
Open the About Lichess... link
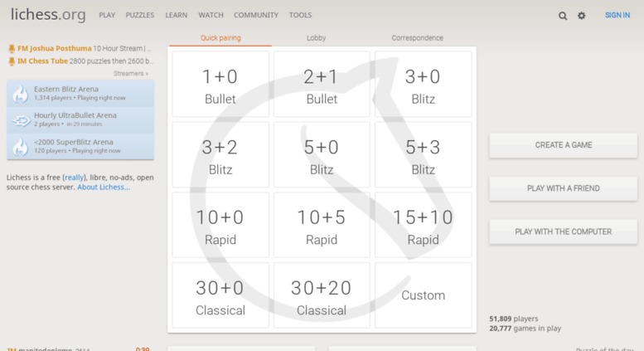click(104, 188)
